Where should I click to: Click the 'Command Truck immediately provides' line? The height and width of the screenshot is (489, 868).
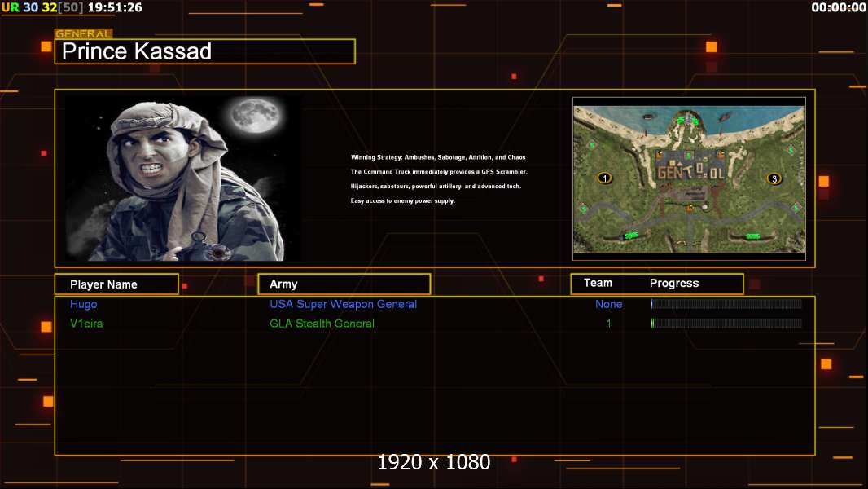pyautogui.click(x=439, y=172)
